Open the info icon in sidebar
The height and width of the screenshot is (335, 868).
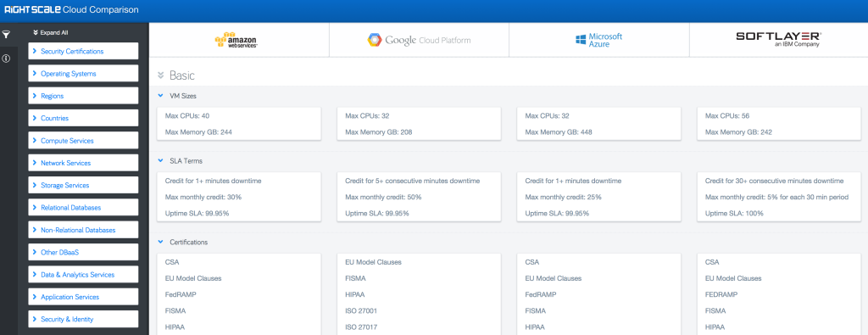click(x=6, y=59)
